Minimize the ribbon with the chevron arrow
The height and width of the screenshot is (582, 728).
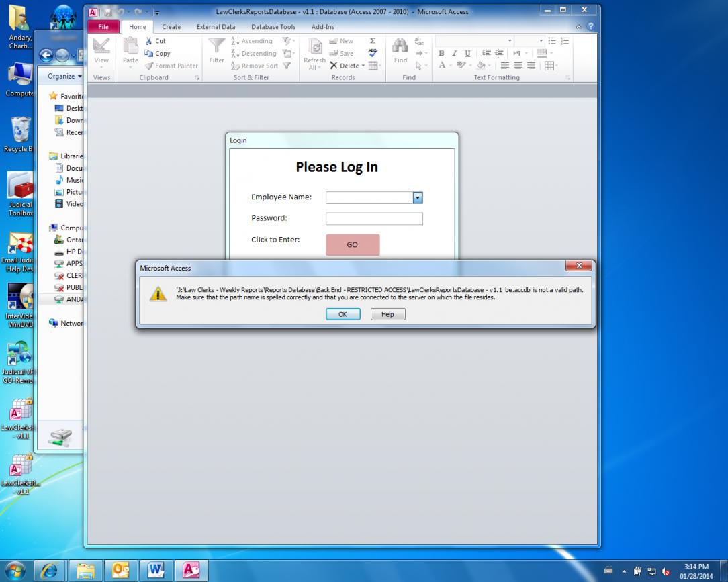(x=578, y=27)
